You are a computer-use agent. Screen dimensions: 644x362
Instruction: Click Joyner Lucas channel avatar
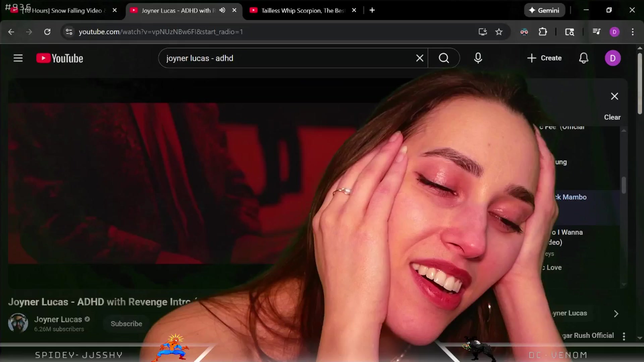pyautogui.click(x=18, y=323)
